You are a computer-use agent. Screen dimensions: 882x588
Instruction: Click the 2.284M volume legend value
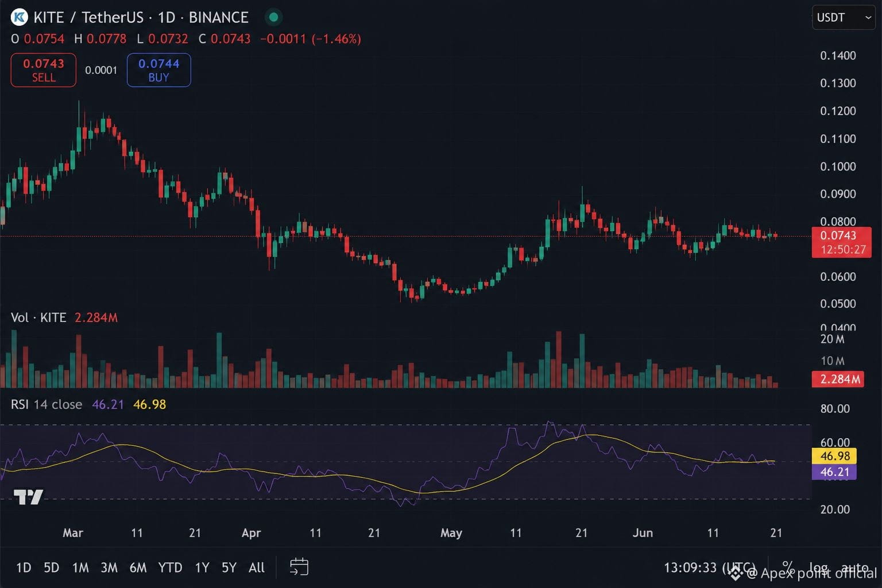tap(96, 318)
